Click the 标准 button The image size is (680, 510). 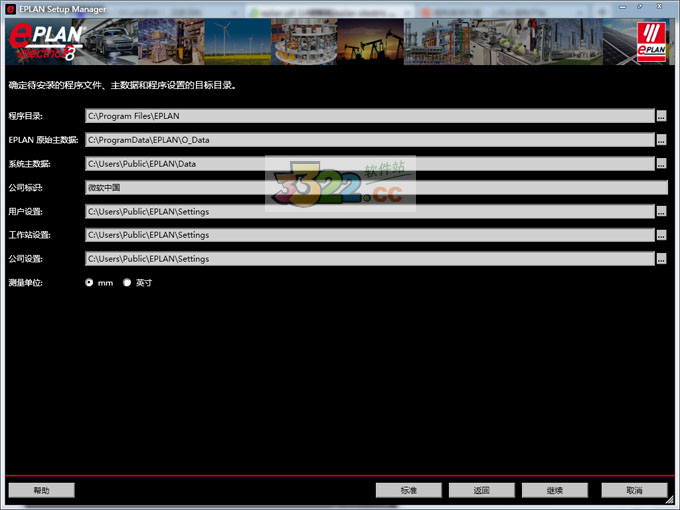click(409, 490)
